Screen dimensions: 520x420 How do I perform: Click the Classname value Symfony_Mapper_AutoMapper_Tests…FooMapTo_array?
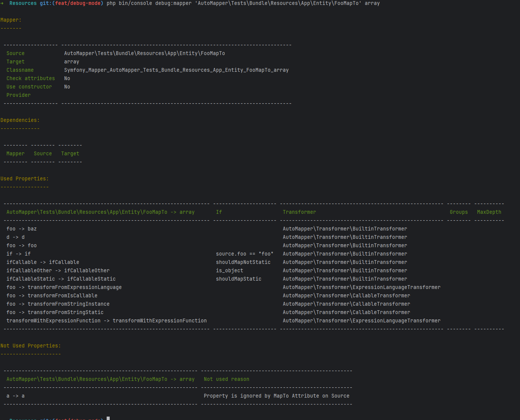coord(176,70)
